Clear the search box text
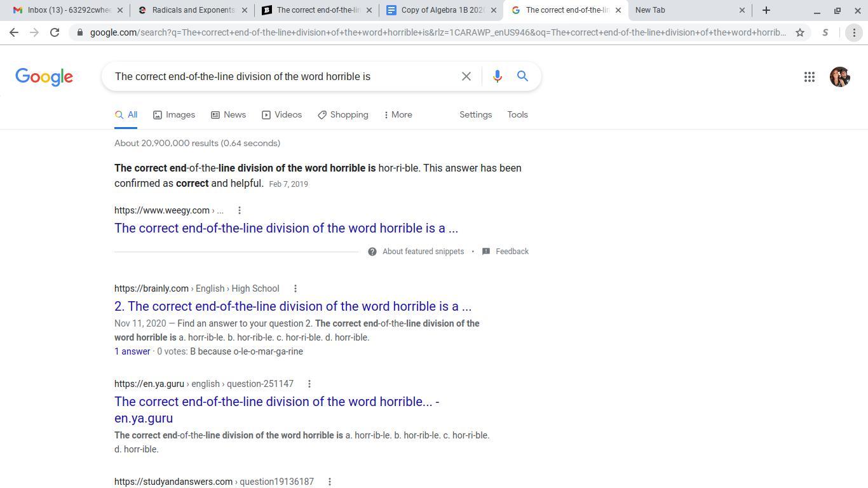 (x=466, y=76)
